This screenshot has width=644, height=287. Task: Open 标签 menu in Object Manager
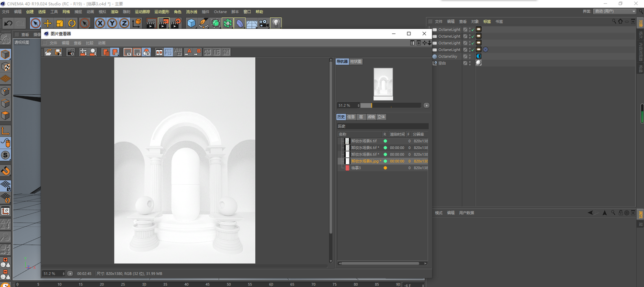(487, 22)
